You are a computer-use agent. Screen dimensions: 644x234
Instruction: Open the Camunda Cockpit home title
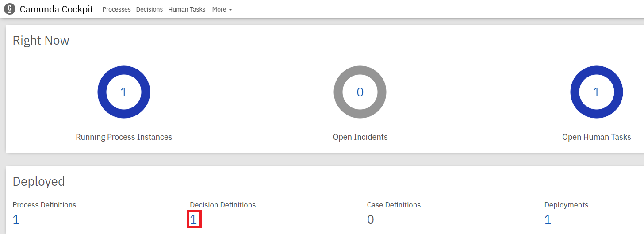point(57,9)
